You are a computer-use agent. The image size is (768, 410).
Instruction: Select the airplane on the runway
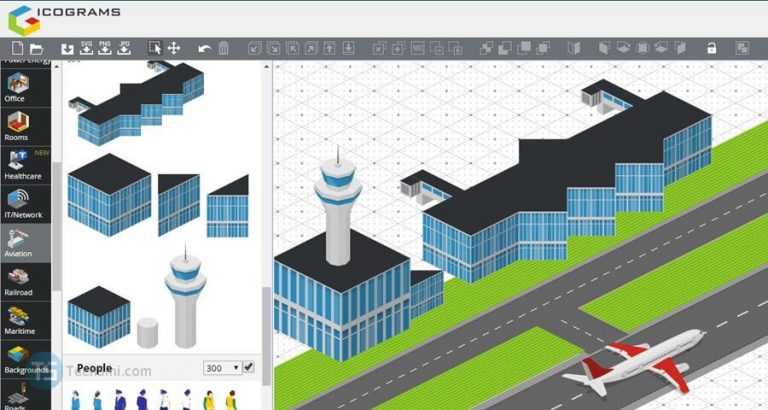(x=632, y=366)
